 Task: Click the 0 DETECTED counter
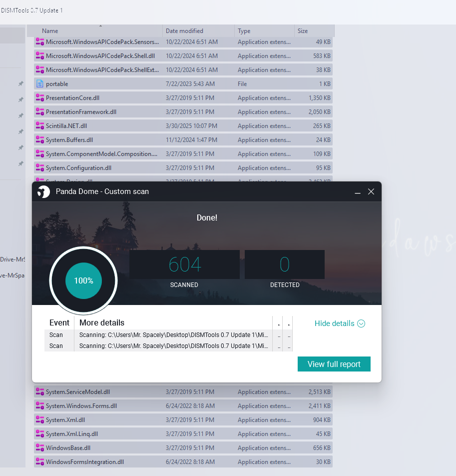285,264
